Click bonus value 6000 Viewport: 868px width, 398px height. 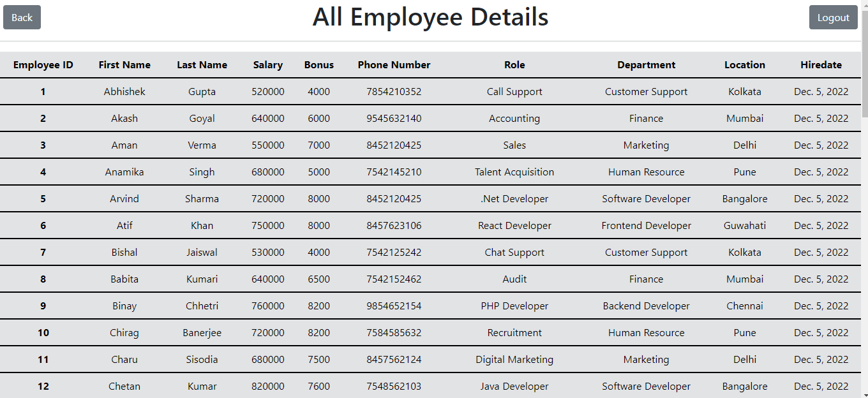319,119
